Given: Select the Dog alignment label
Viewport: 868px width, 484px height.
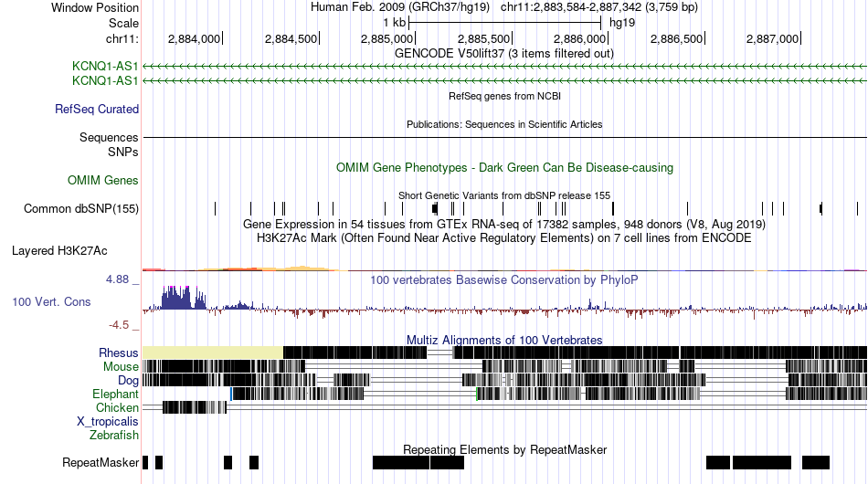Looking at the screenshot, I should click(128, 381).
